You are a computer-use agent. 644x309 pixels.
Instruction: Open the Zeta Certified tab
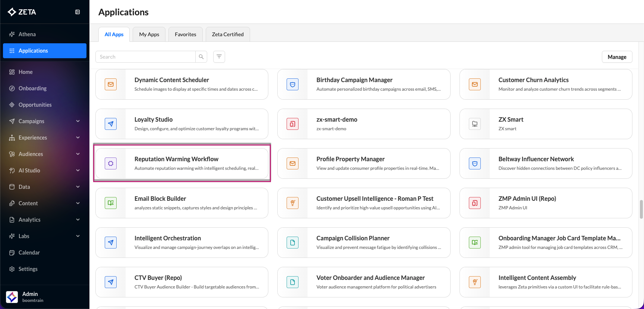pyautogui.click(x=228, y=34)
